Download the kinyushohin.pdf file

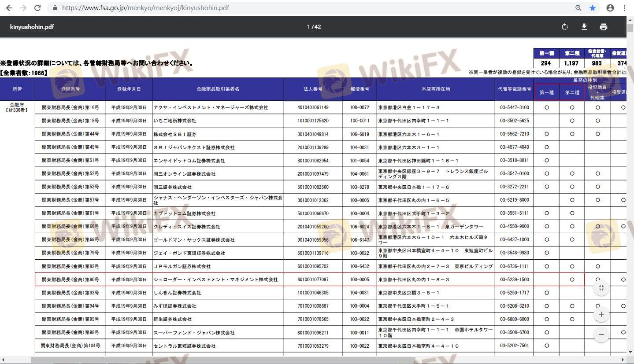[x=584, y=27]
